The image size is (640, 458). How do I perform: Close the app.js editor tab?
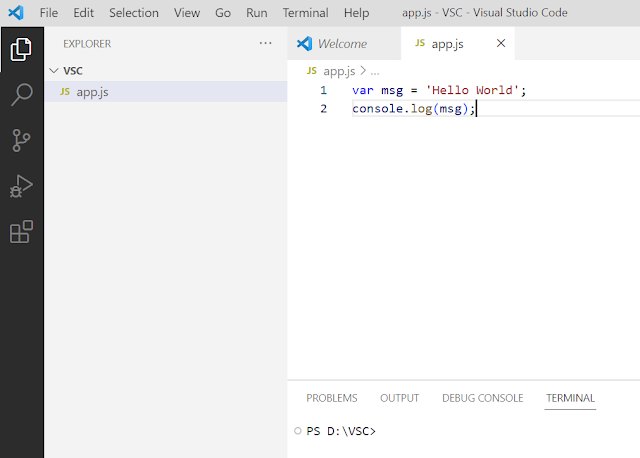[x=501, y=43]
